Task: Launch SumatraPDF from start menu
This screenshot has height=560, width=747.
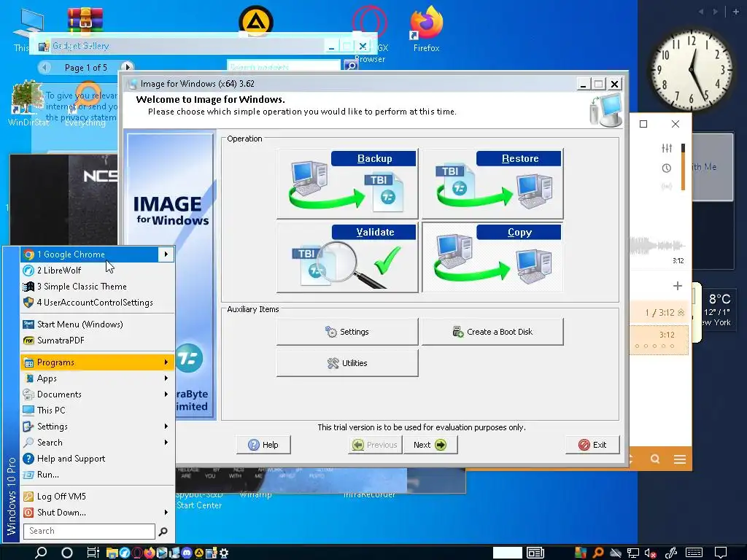Action: pos(97,341)
